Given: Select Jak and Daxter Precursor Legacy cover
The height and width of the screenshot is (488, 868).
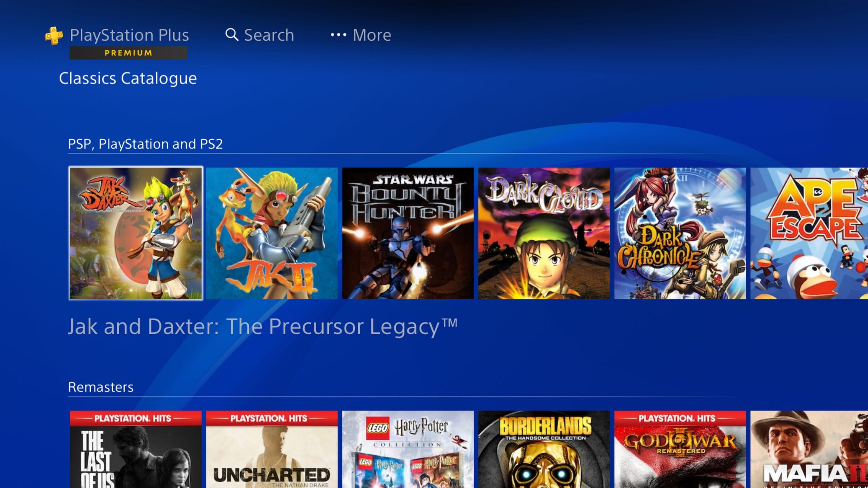Looking at the screenshot, I should [x=136, y=233].
